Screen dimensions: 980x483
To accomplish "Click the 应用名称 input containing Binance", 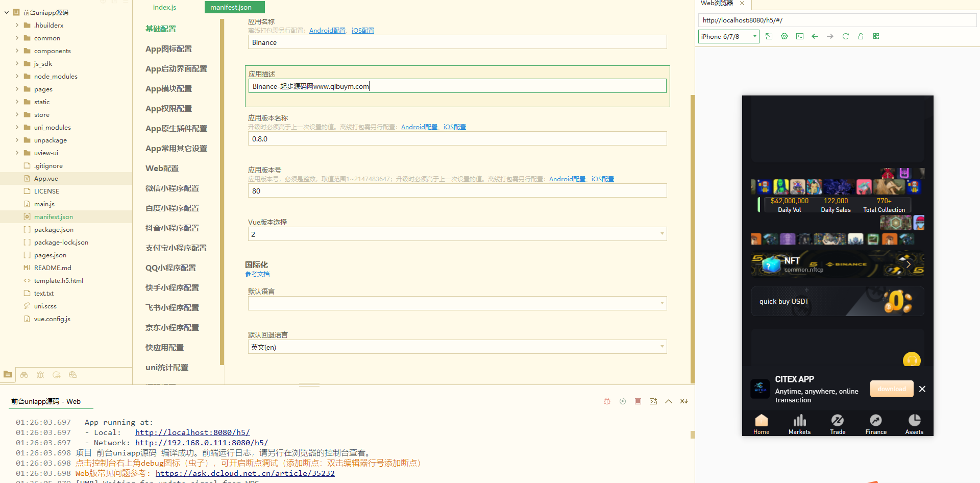I will 457,42.
